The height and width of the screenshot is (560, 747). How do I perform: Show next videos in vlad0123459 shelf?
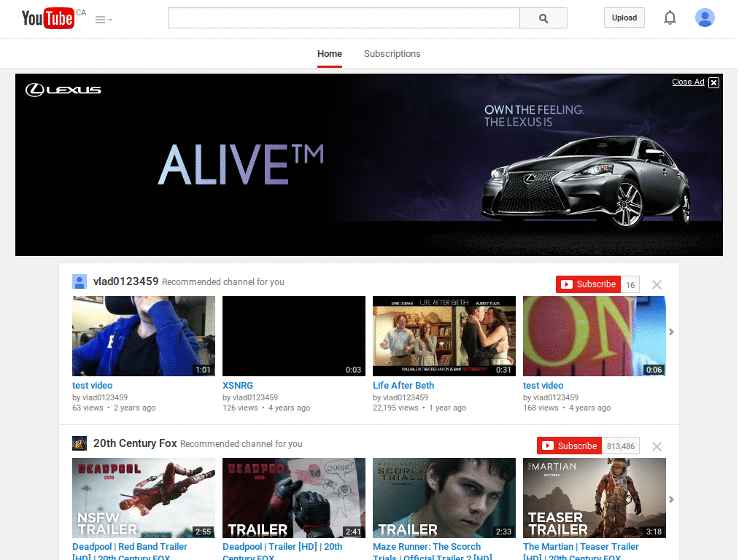pos(671,332)
